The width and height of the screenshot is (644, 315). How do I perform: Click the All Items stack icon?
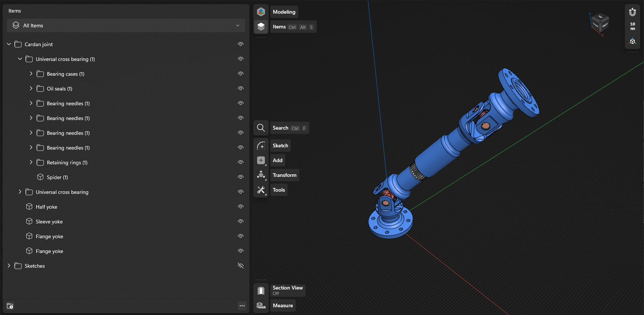point(16,25)
